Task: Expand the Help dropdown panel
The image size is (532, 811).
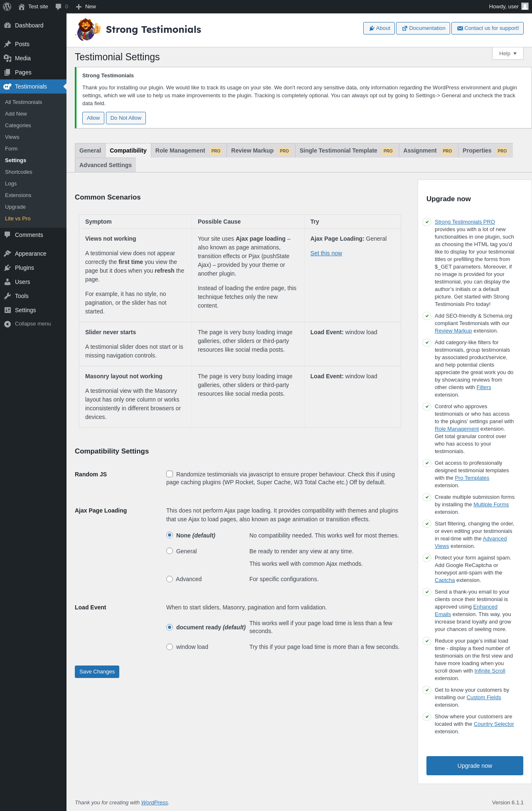Action: click(x=508, y=54)
